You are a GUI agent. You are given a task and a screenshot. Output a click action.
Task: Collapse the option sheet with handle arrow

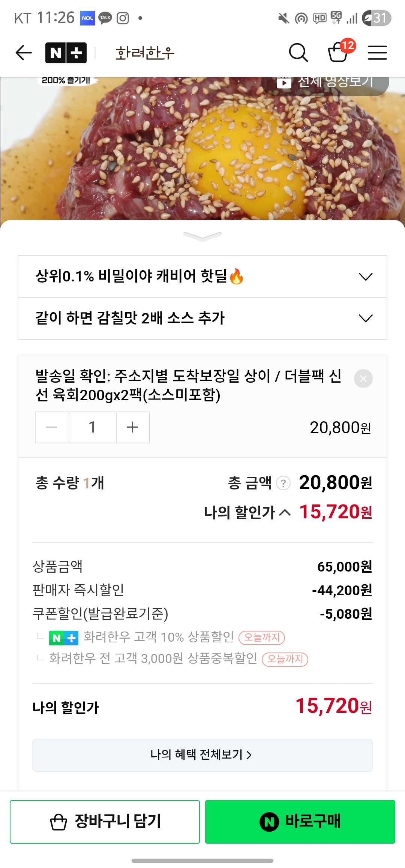click(202, 236)
